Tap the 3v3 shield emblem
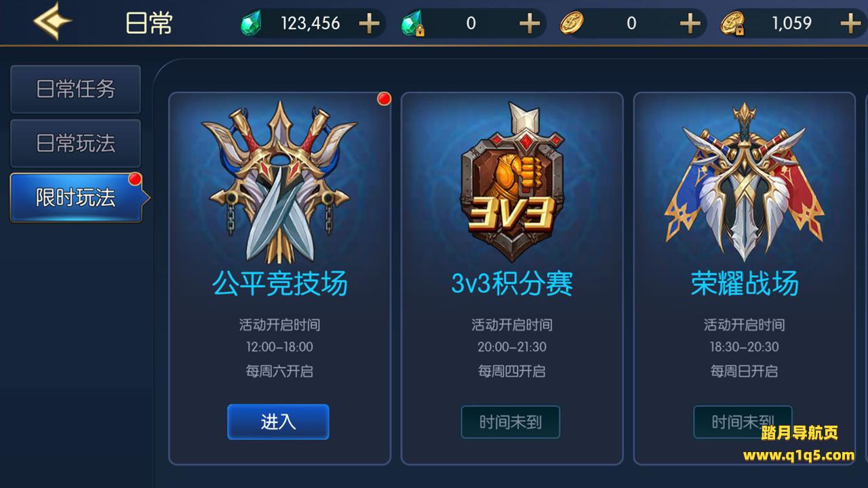868x488 pixels. (x=512, y=182)
